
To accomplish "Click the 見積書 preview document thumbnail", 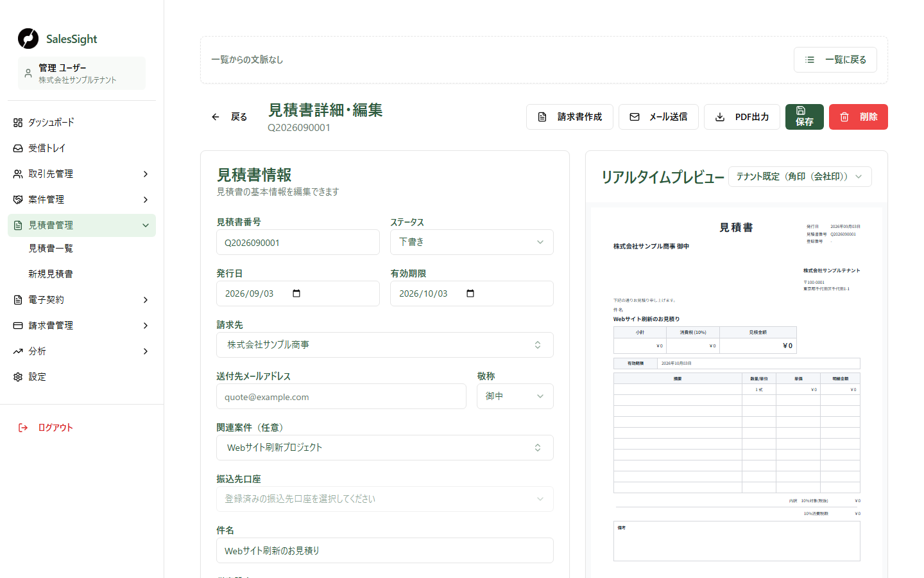I will tap(737, 392).
